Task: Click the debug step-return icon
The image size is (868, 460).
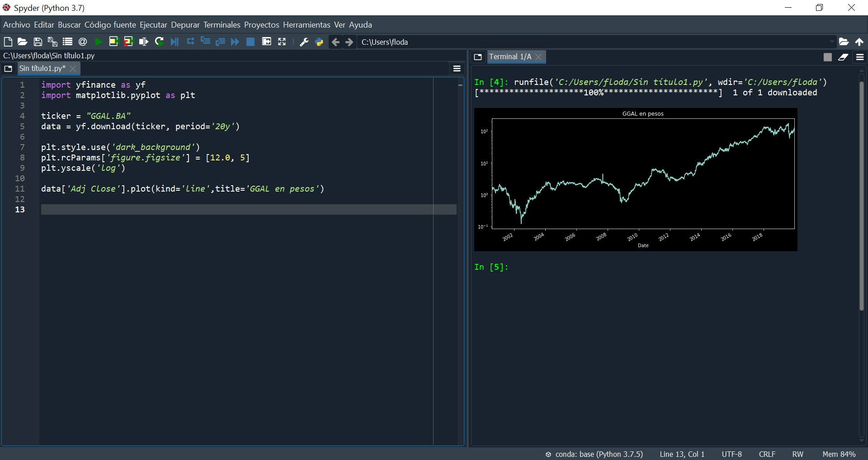Action: click(x=220, y=42)
